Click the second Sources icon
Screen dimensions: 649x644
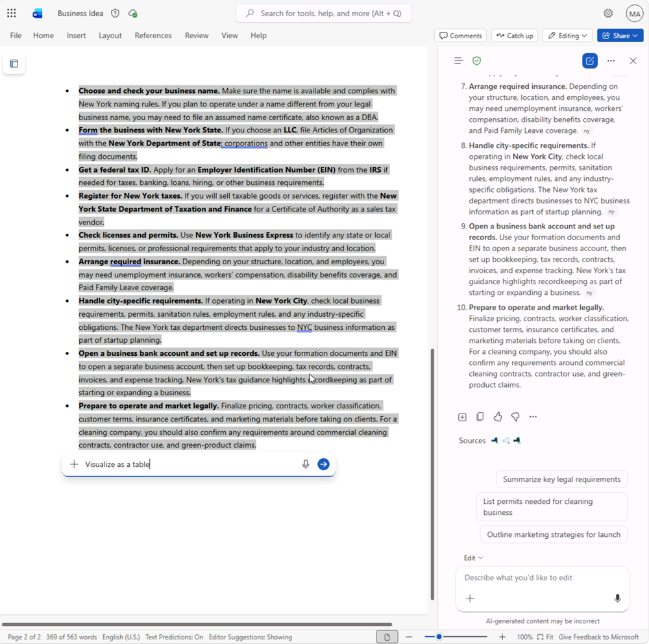tap(506, 441)
